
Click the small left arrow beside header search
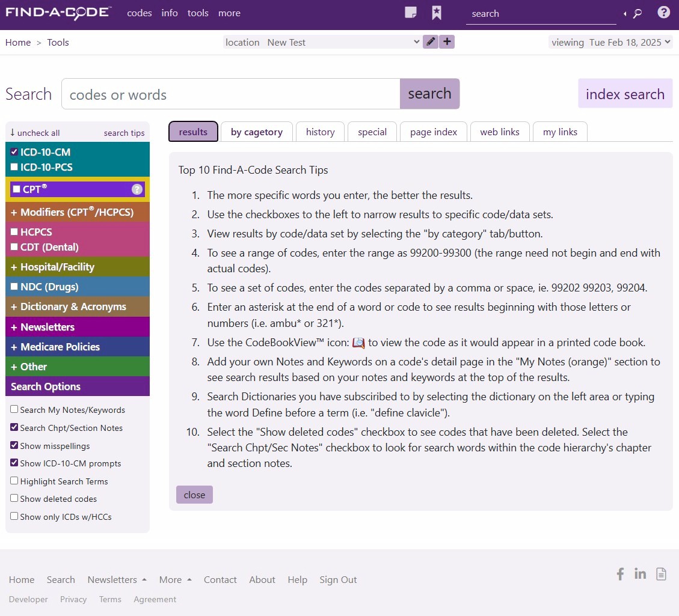pyautogui.click(x=625, y=14)
